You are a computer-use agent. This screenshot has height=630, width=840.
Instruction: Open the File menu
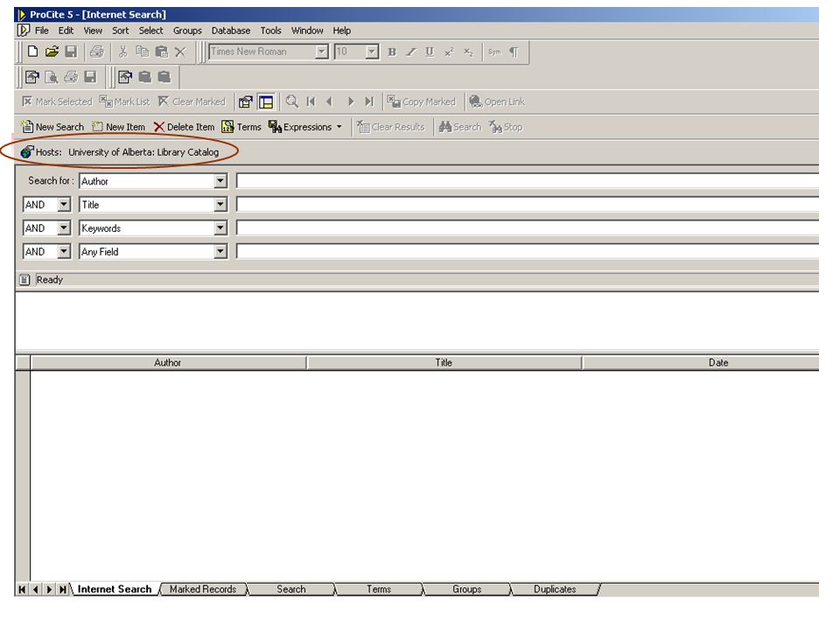coord(42,31)
